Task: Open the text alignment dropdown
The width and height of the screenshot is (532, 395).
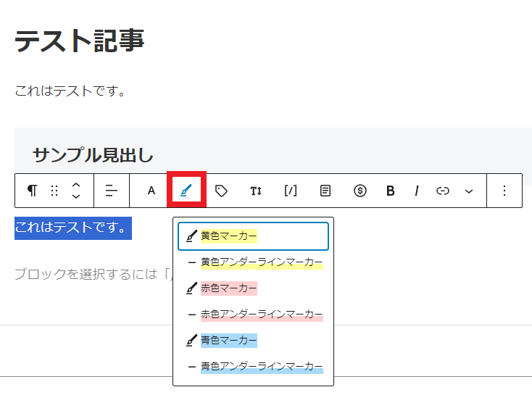Action: (112, 191)
